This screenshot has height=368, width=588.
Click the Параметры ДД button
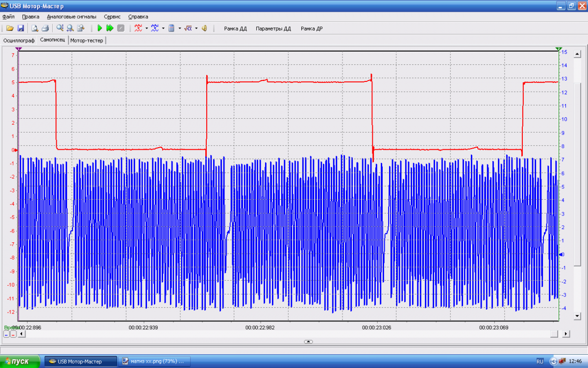click(x=273, y=28)
